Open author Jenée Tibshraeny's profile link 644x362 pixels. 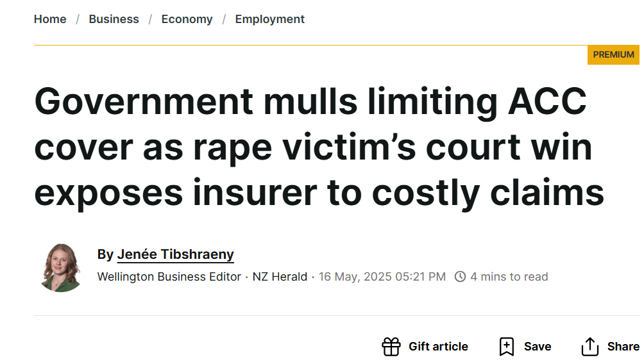coord(175,254)
